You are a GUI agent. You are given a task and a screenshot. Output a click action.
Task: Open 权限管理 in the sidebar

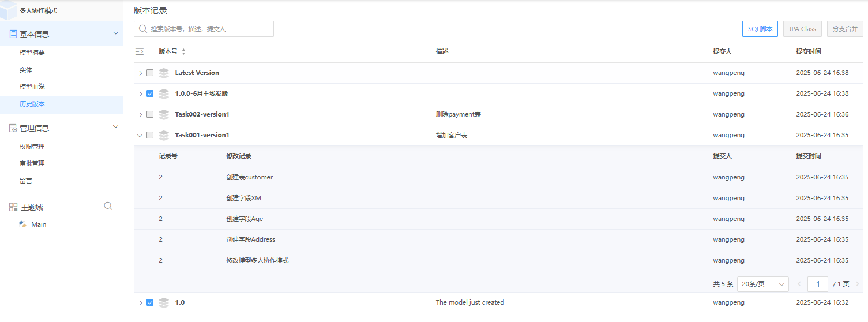tap(32, 147)
